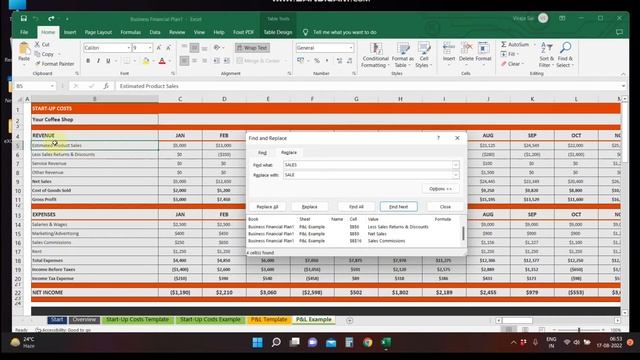Click the Options >> button
Image resolution: width=640 pixels, height=360 pixels.
440,189
